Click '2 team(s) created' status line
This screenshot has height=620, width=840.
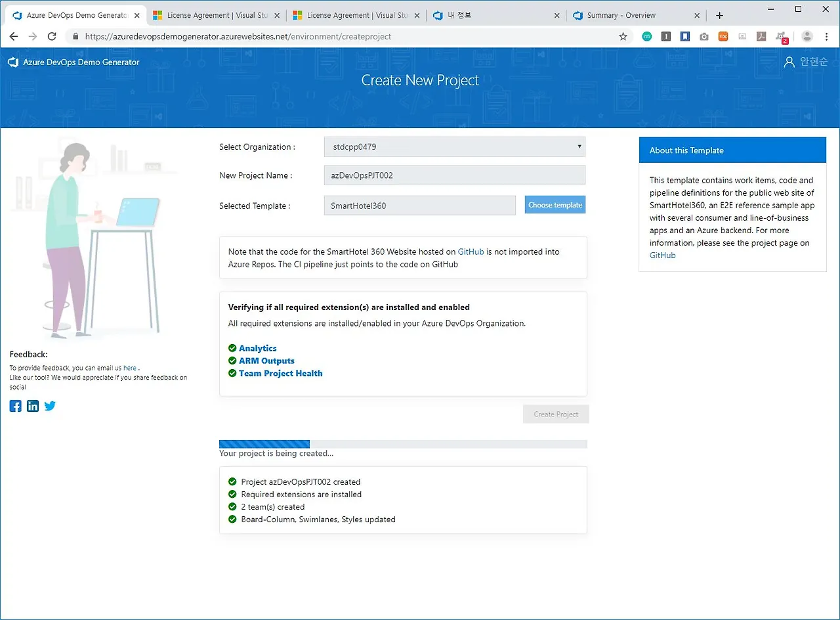click(273, 507)
